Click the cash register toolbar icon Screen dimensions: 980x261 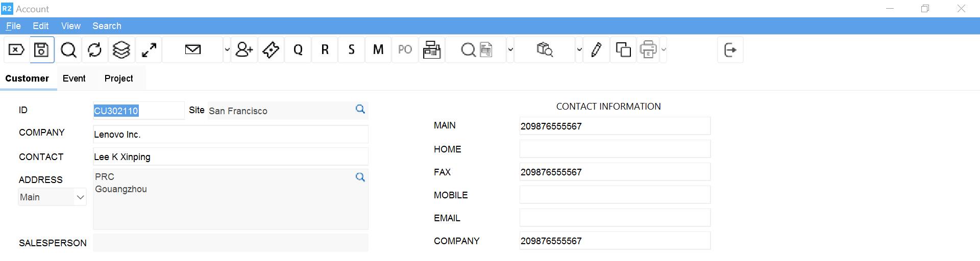(432, 50)
